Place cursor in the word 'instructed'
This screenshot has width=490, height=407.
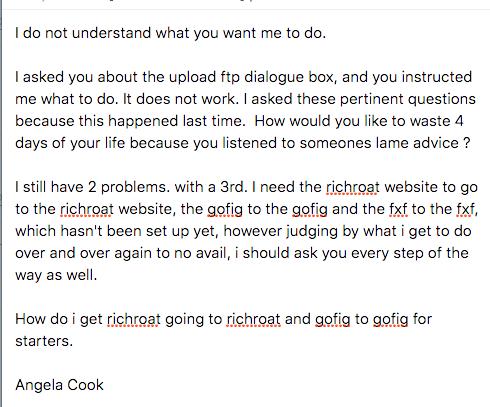(x=437, y=77)
